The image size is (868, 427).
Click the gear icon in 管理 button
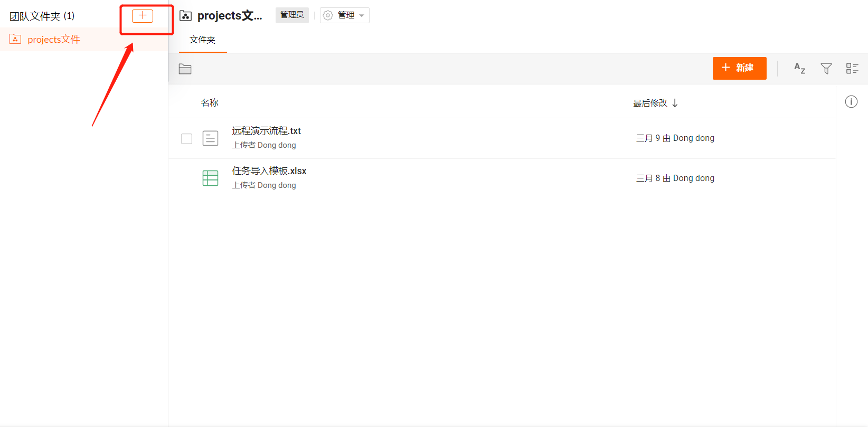[328, 15]
